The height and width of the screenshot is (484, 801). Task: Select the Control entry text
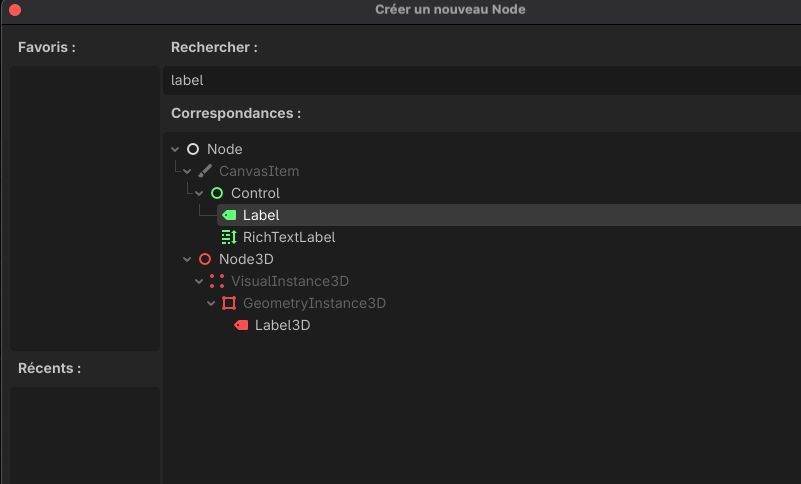255,193
